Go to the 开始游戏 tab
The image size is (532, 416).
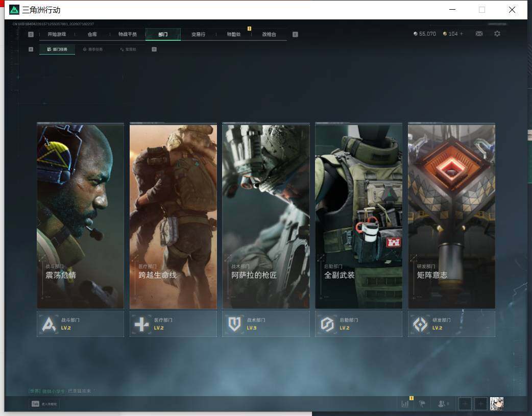tap(57, 34)
